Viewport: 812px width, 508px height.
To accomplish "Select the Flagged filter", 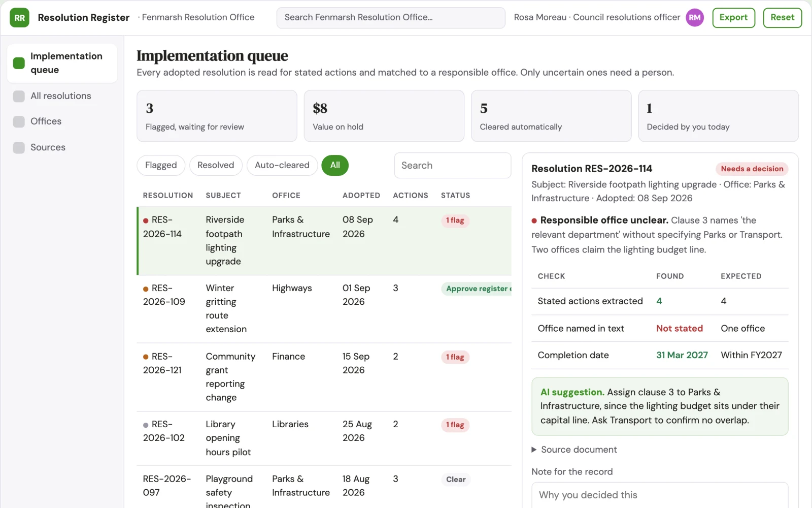I will (x=161, y=165).
